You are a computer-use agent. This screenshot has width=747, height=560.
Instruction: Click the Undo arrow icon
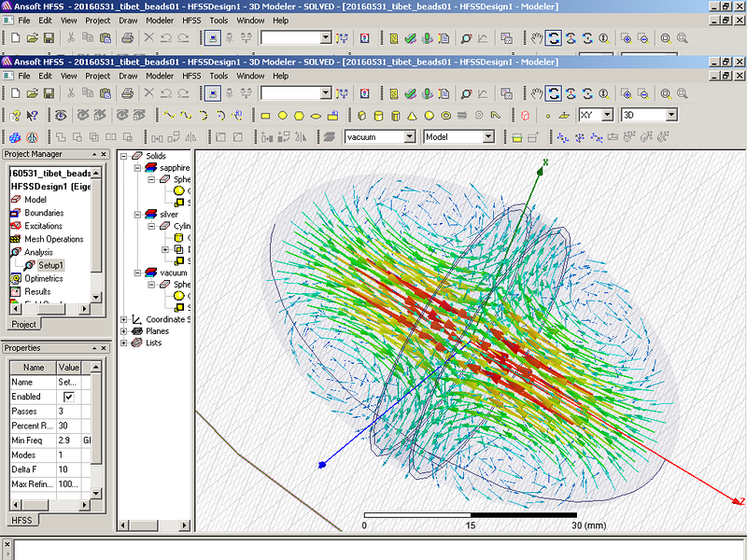click(x=165, y=93)
